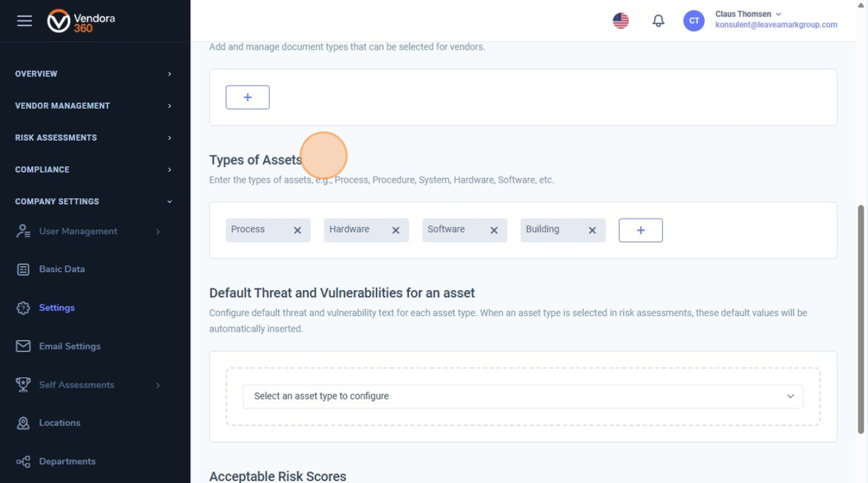
Task: Click the Vendora 360 logo
Action: coord(81,21)
